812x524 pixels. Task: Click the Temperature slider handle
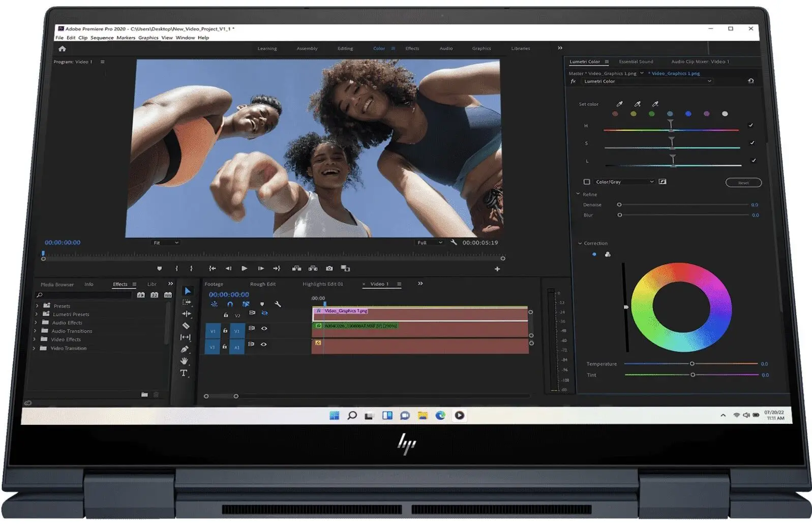click(x=692, y=364)
